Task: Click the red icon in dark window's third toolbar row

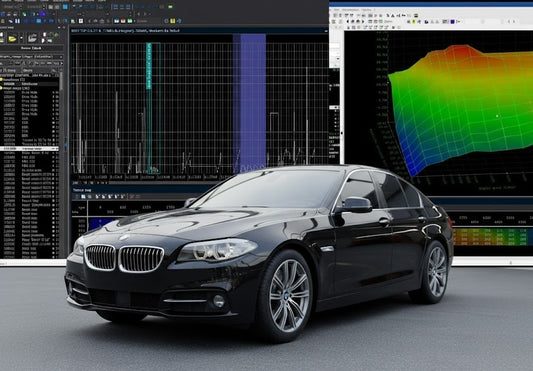Action: pos(123,21)
